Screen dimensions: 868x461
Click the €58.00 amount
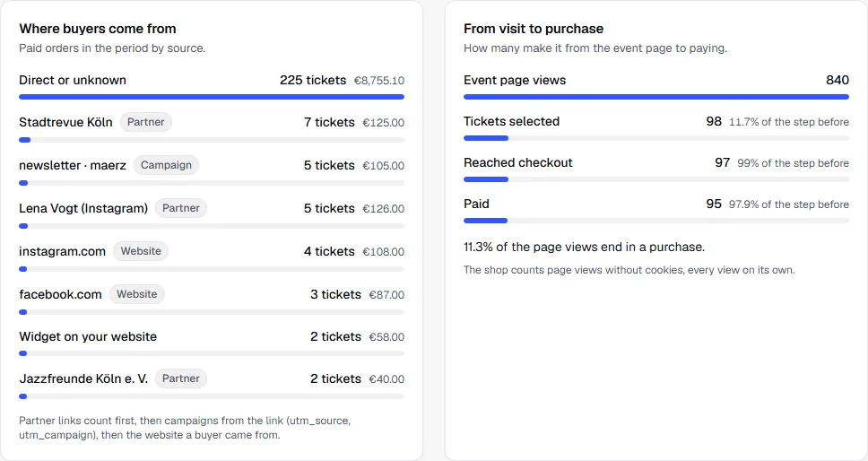(386, 337)
